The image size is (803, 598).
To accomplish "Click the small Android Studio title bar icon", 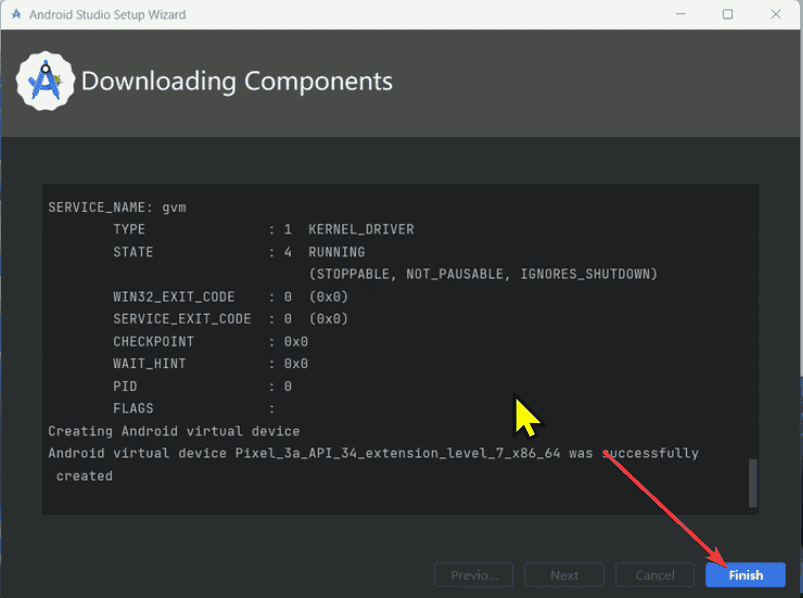I will tap(16, 15).
